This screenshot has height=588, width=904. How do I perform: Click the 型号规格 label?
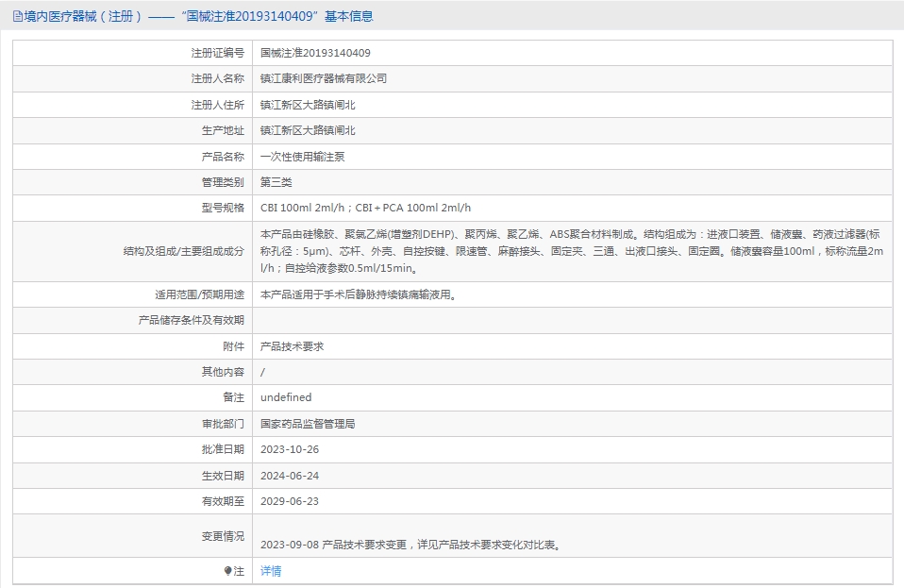[223, 208]
